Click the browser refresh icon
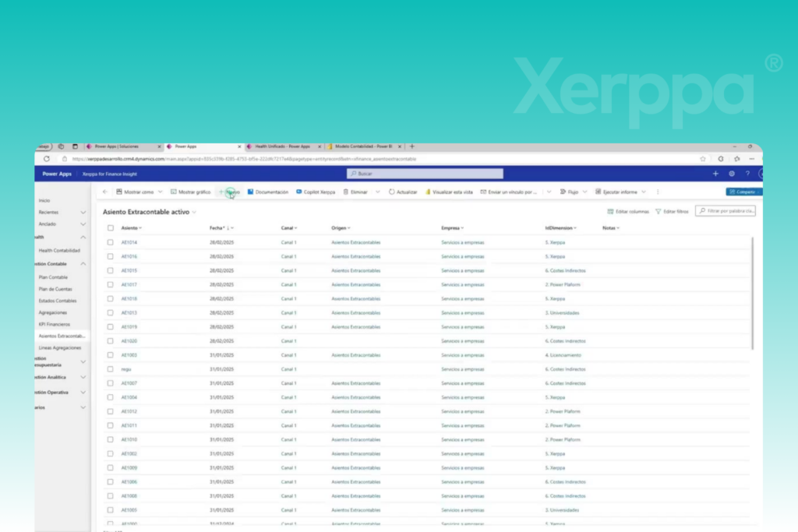 pos(46,159)
